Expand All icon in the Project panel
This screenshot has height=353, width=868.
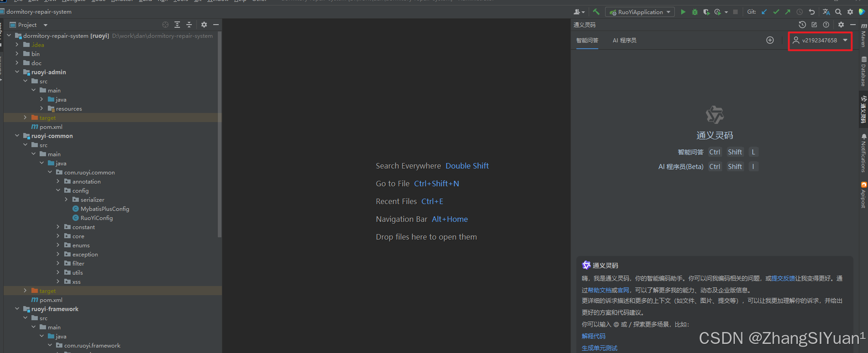pos(177,25)
